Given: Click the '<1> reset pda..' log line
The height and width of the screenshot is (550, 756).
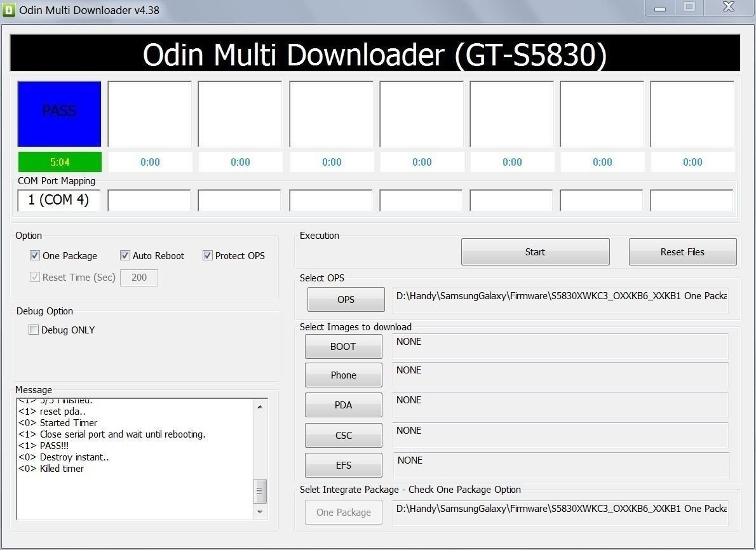Looking at the screenshot, I should point(52,411).
